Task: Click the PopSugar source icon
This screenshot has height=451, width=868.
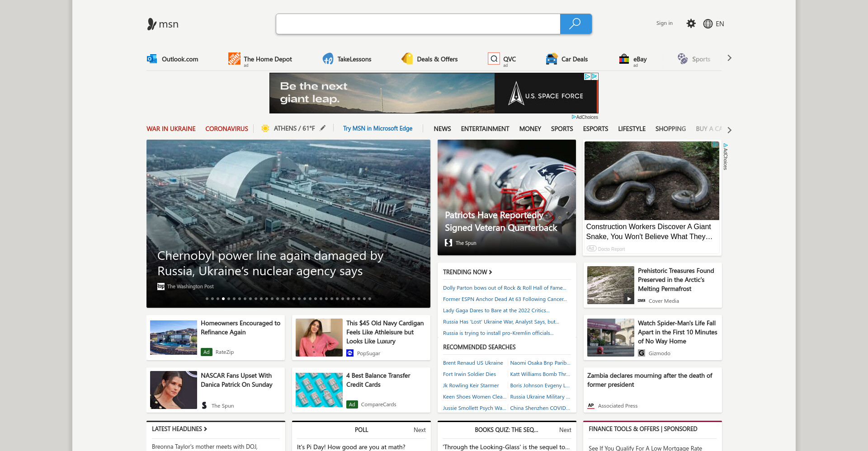Action: (x=350, y=353)
